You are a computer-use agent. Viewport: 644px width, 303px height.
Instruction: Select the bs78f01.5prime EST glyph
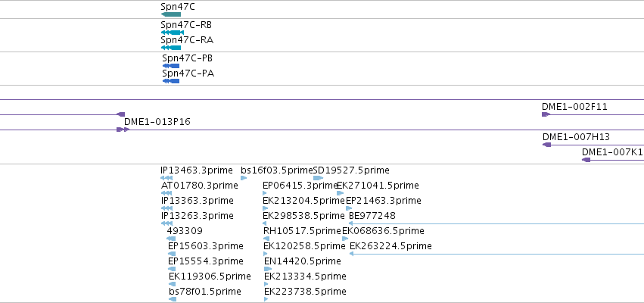(173, 299)
